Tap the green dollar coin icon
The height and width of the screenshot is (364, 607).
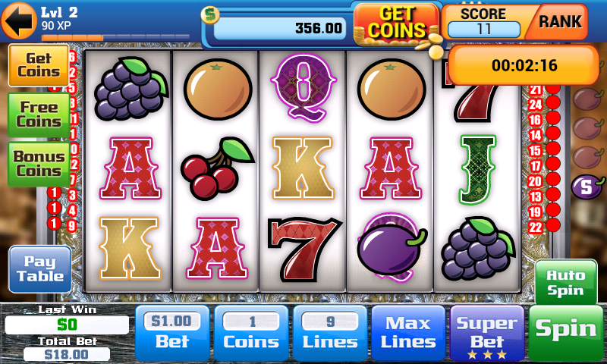210,15
